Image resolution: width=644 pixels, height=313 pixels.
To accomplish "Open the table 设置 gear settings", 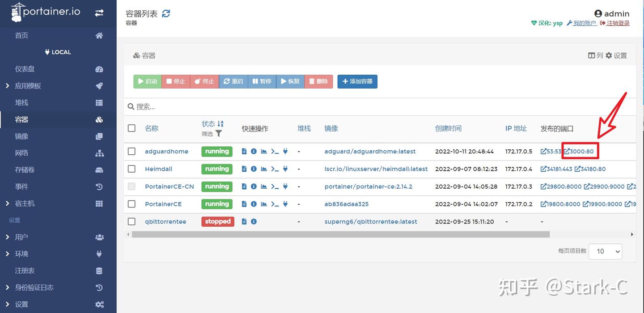I will [x=617, y=55].
